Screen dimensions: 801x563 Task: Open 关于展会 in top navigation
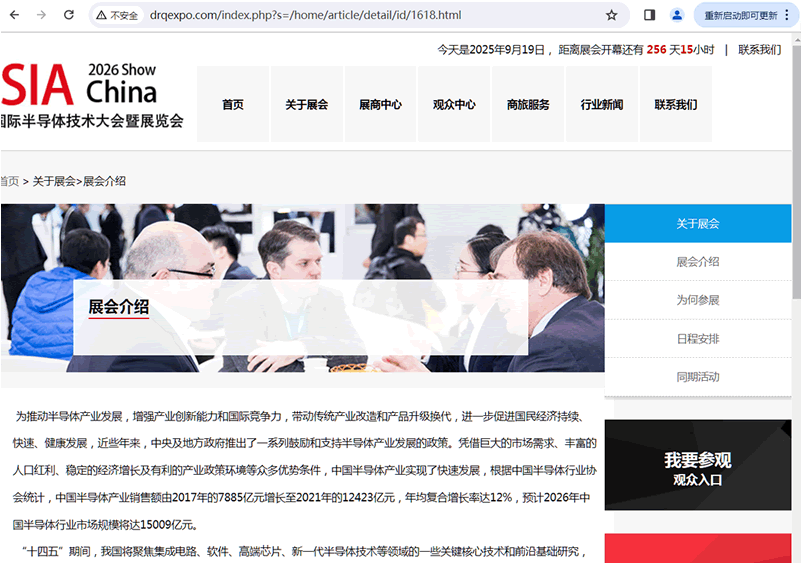(x=306, y=104)
